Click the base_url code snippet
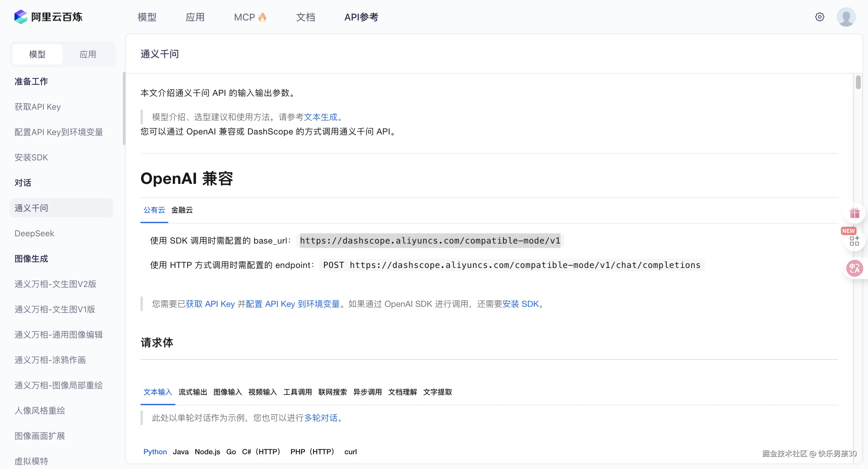 click(430, 241)
